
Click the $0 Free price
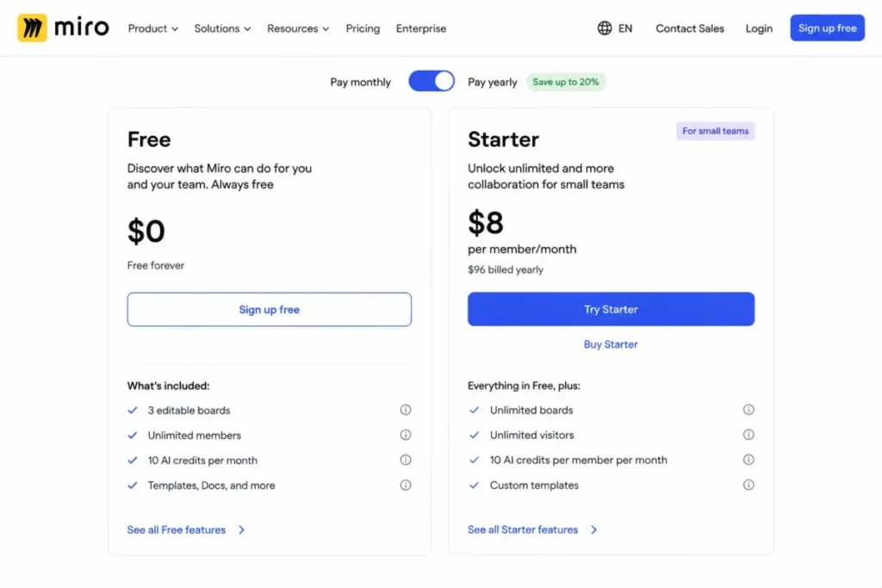coord(146,231)
